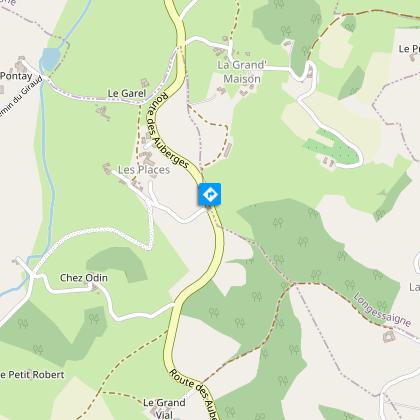Select the Le Grand Vial label
This screenshot has height=420, width=420.
[164, 408]
